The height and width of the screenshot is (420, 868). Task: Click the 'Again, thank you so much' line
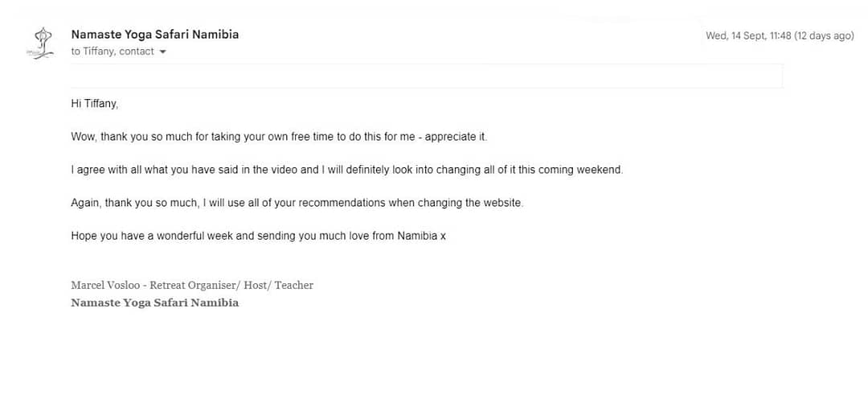pos(297,203)
